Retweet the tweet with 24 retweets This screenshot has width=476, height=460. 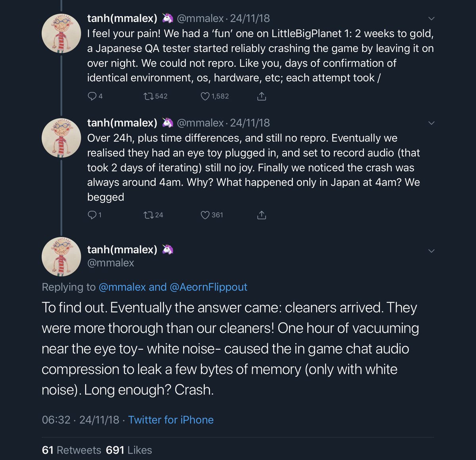pyautogui.click(x=153, y=215)
